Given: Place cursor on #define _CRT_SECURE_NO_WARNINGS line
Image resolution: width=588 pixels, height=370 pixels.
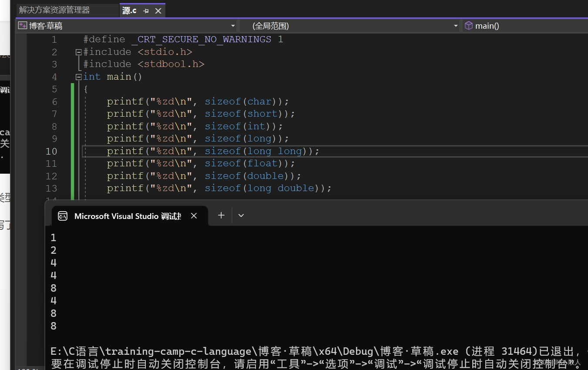Looking at the screenshot, I should click(183, 40).
